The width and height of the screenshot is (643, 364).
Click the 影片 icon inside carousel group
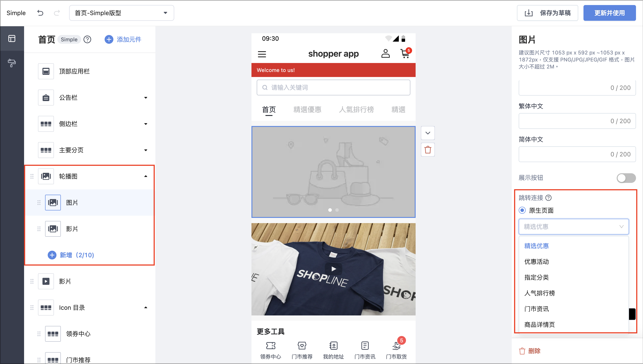click(53, 229)
